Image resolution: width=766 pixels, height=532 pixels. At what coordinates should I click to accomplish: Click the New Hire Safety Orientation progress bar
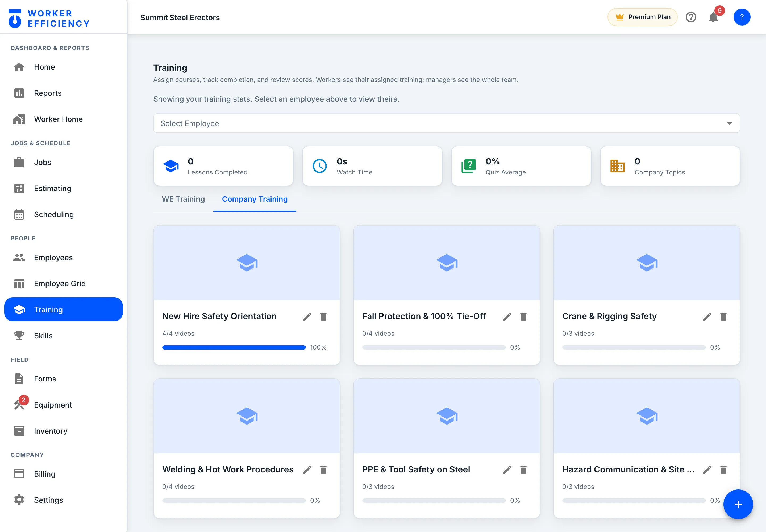tap(234, 347)
